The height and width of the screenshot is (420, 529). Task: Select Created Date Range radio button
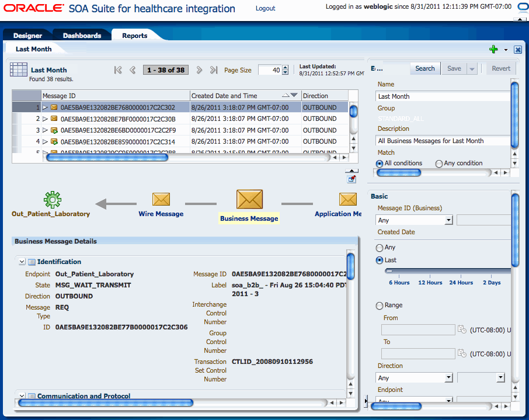click(x=380, y=305)
